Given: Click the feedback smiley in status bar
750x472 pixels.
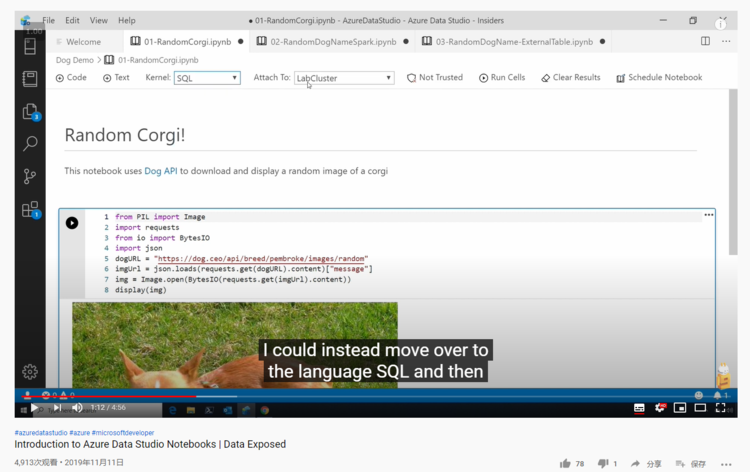Looking at the screenshot, I should (699, 395).
